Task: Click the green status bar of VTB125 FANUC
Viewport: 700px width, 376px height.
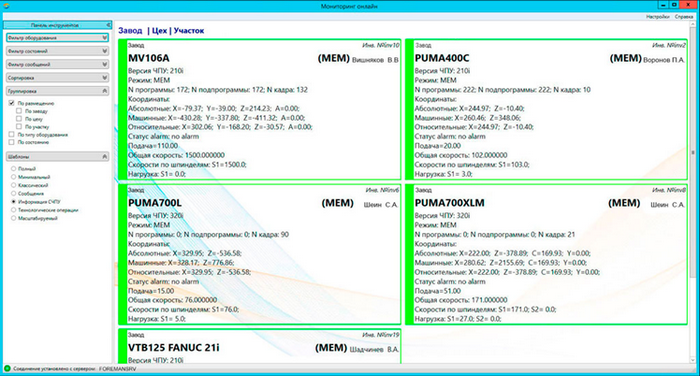Action: [x=122, y=347]
